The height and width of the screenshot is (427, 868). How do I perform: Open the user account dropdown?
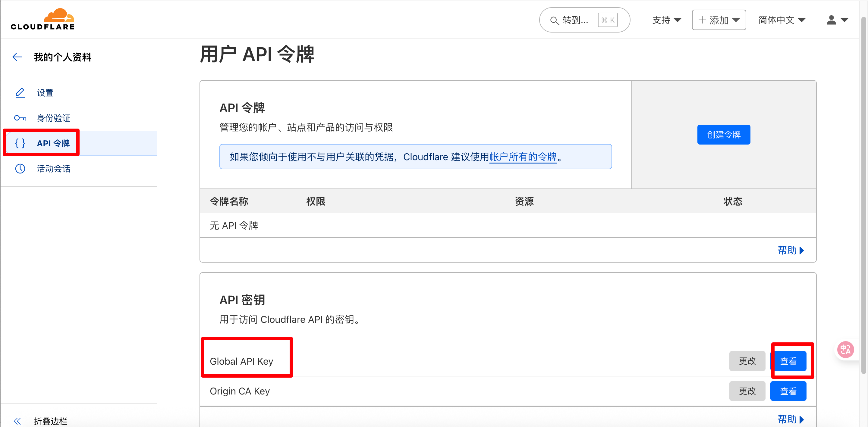837,20
